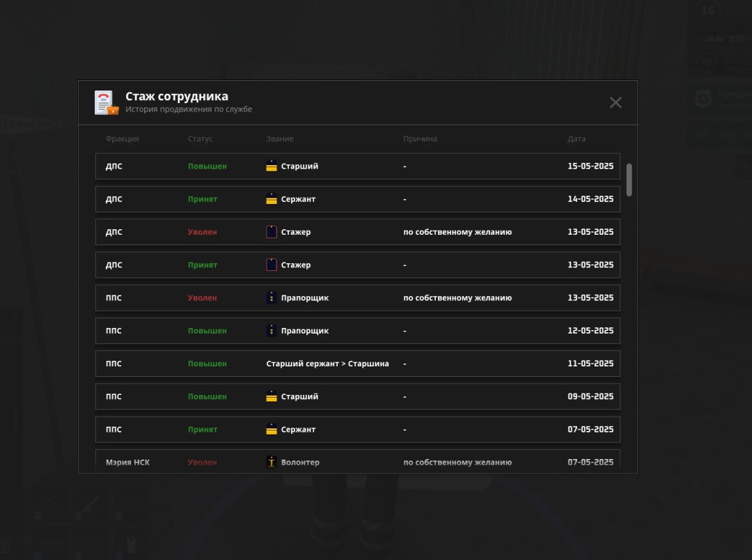Click the Статус column header
This screenshot has height=560, width=752.
point(200,139)
